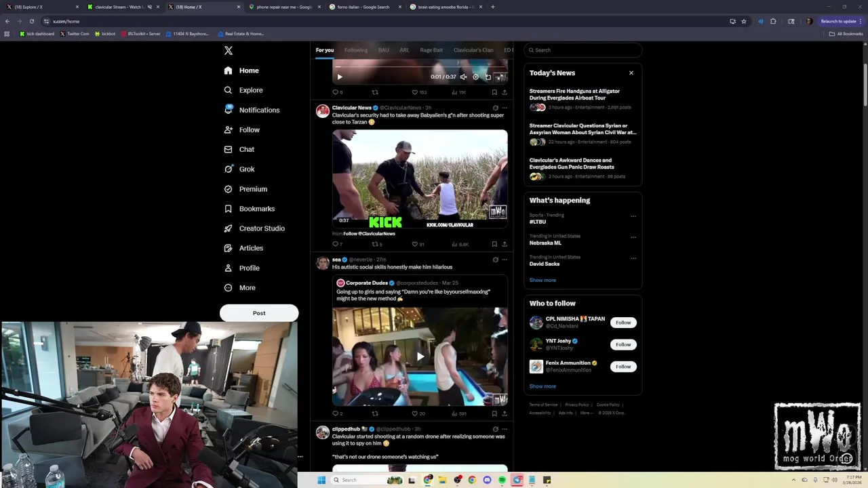Click the X search field
Image resolution: width=868 pixels, height=488 pixels.
(x=583, y=50)
